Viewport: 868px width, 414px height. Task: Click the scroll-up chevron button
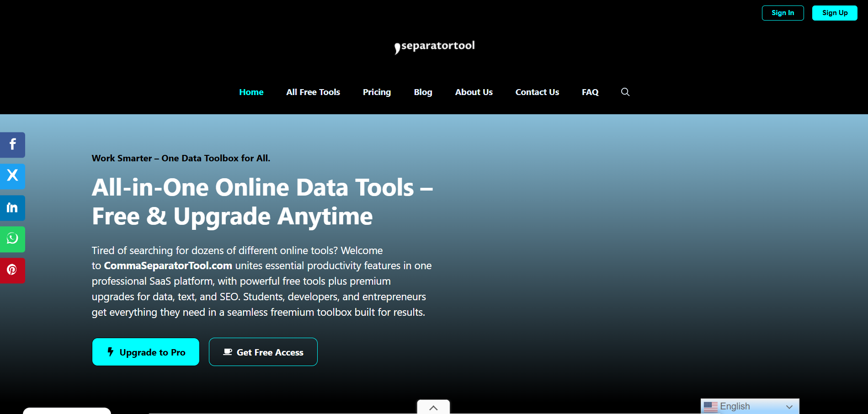[x=433, y=407]
